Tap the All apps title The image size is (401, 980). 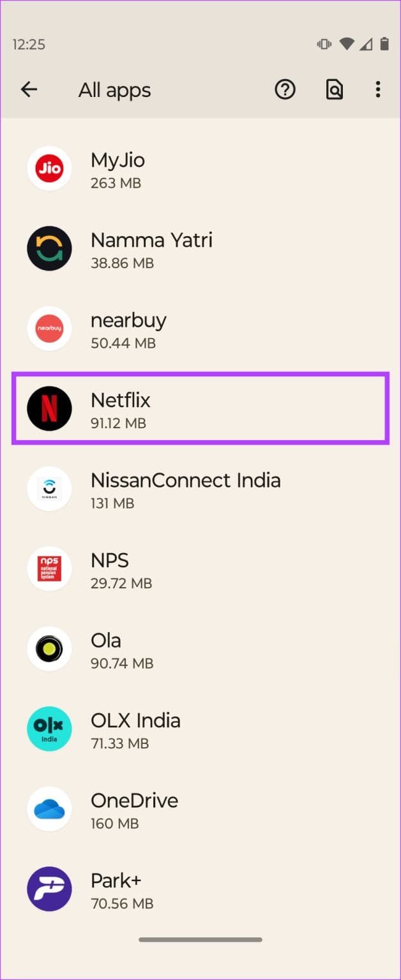click(114, 89)
